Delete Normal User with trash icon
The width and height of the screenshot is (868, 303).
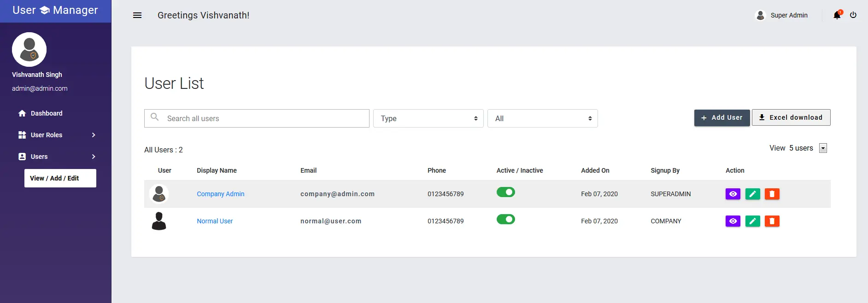[772, 221]
